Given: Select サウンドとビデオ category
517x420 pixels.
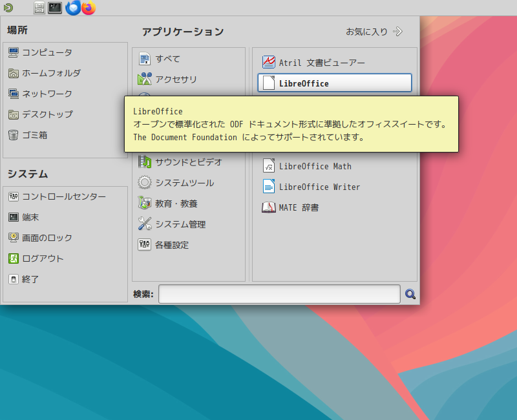Looking at the screenshot, I should (x=189, y=162).
